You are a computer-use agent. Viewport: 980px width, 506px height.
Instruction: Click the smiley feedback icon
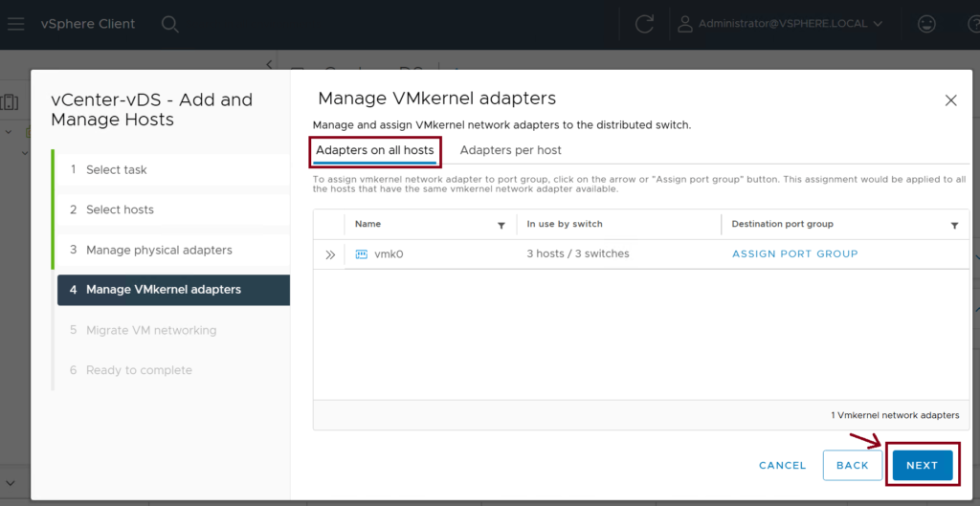926,24
